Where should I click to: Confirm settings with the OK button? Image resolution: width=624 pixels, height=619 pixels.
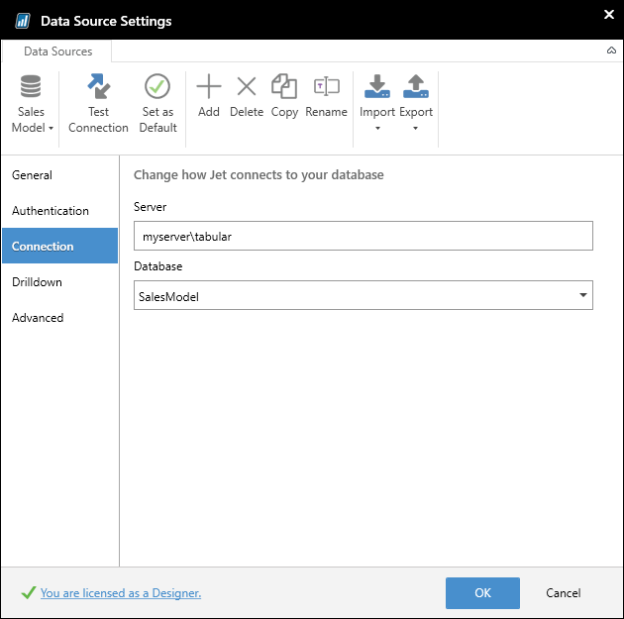[482, 593]
